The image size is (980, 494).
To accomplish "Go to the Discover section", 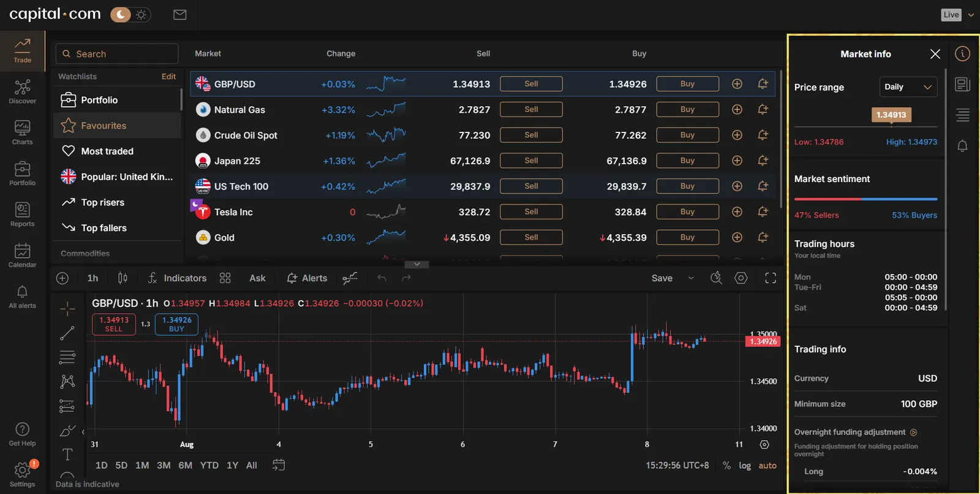I will 23,92.
